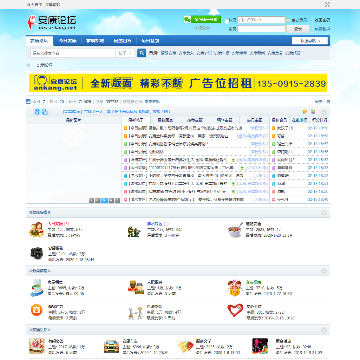Collapse the second forum category section
The image size is (360, 360).
(324, 271)
